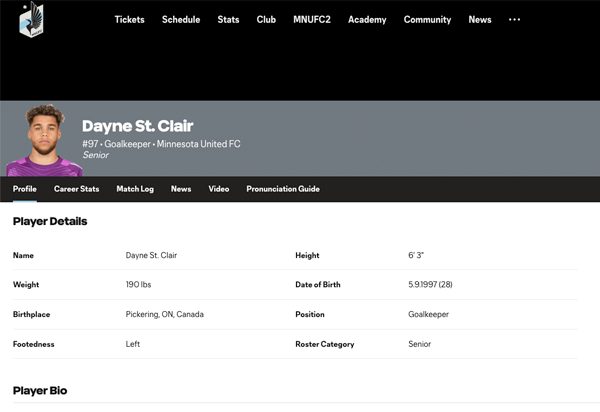This screenshot has height=412, width=600.
Task: Click Dayne St. Clair's headshot photo
Action: pyautogui.click(x=44, y=140)
